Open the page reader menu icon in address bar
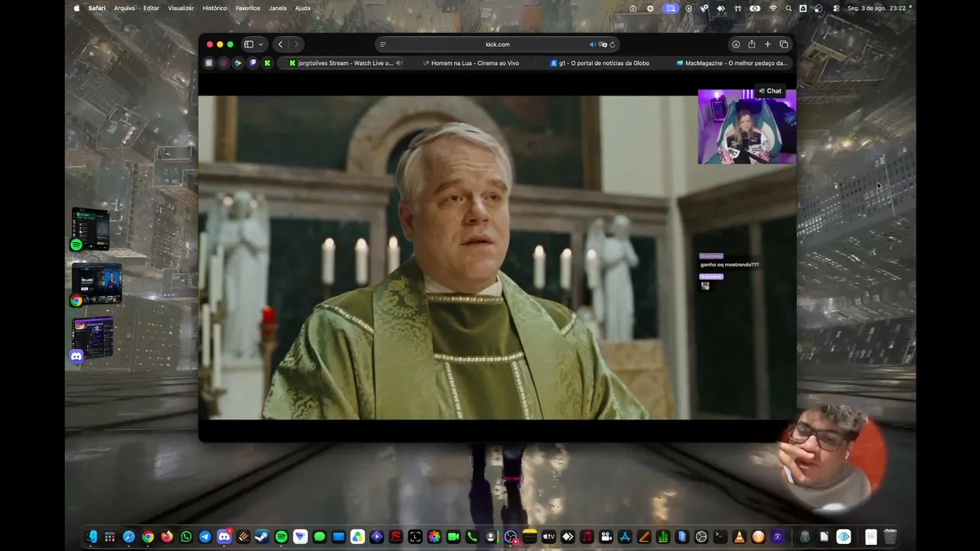This screenshot has width=980, height=551. [x=383, y=44]
